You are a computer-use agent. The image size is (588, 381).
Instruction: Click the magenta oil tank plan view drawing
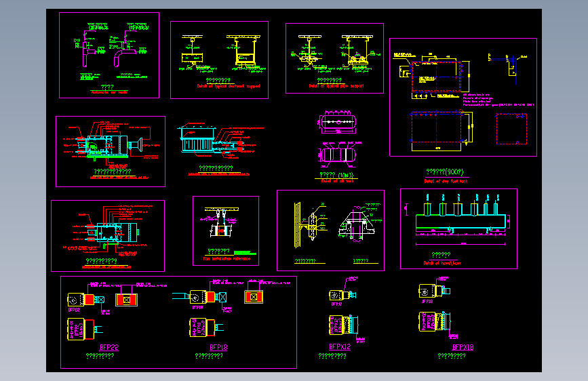click(x=338, y=122)
